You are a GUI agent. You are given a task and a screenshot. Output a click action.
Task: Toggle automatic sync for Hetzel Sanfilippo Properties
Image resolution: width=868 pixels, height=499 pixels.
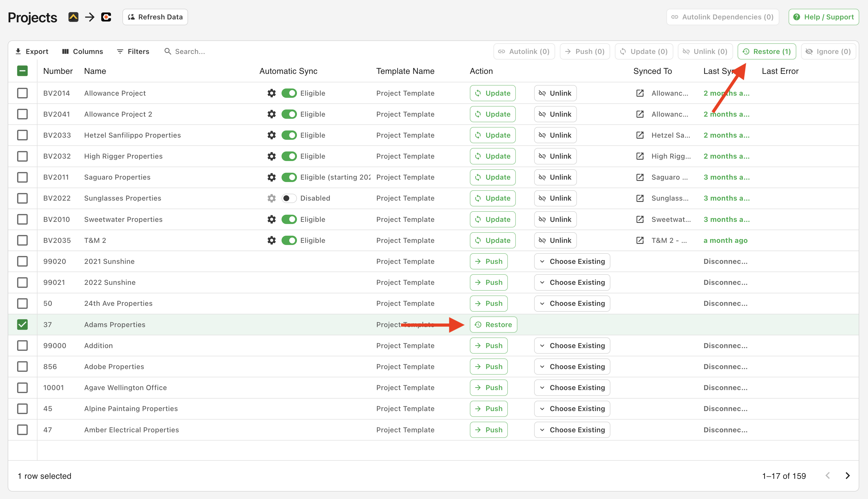[289, 135]
